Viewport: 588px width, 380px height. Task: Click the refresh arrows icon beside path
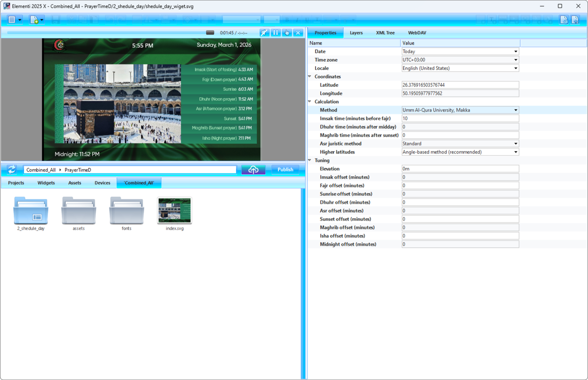coord(12,169)
